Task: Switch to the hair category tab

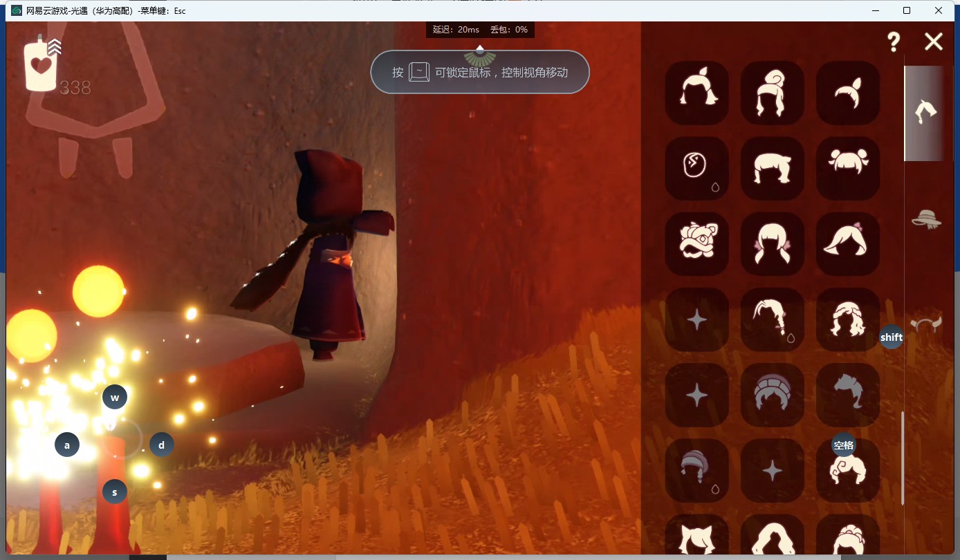Action: (x=925, y=113)
